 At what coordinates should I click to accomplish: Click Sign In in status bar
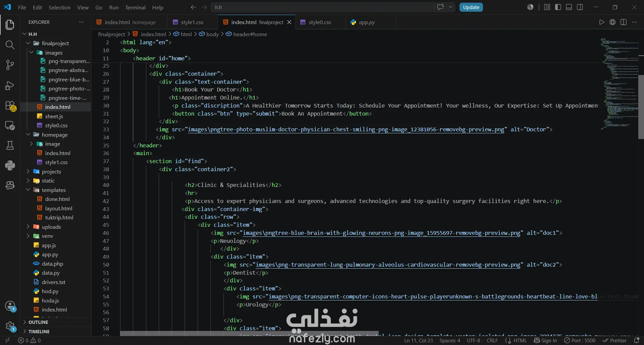545,340
